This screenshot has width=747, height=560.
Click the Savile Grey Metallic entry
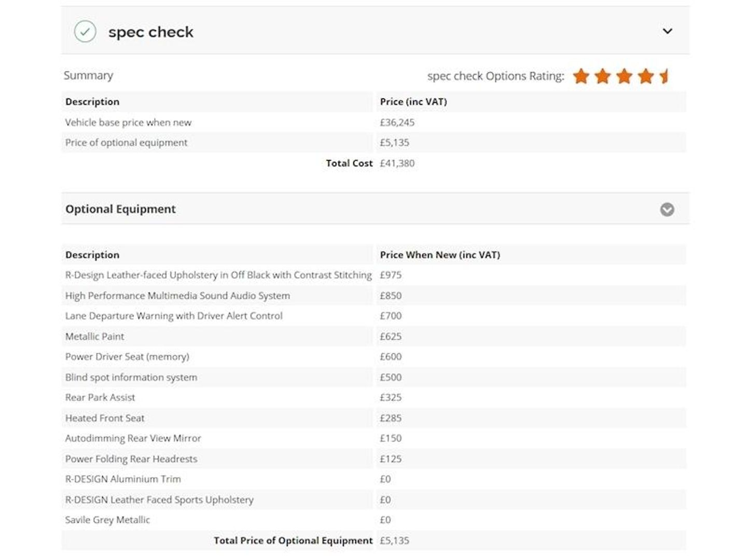[107, 520]
